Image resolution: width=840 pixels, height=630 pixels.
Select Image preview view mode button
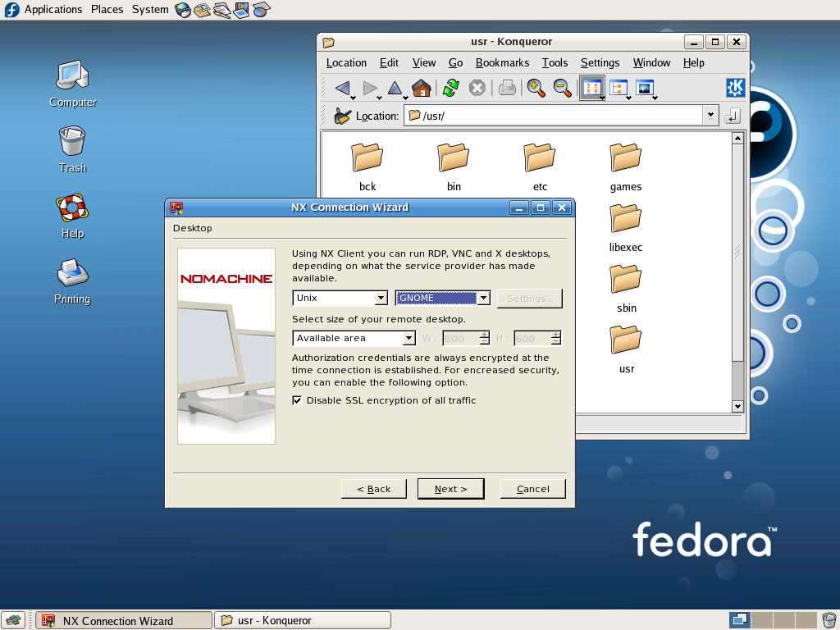pyautogui.click(x=644, y=88)
